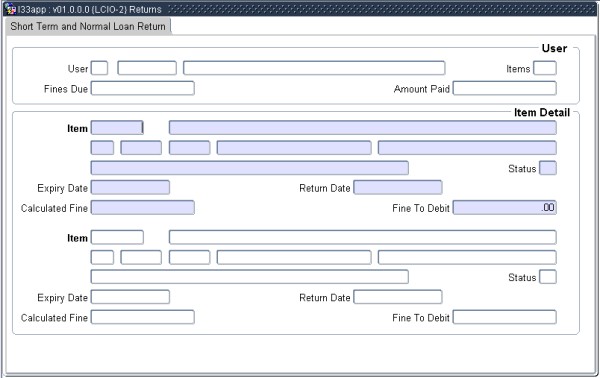600x378 pixels.
Task: Click Fine To Debit field showing .00
Action: (505, 208)
